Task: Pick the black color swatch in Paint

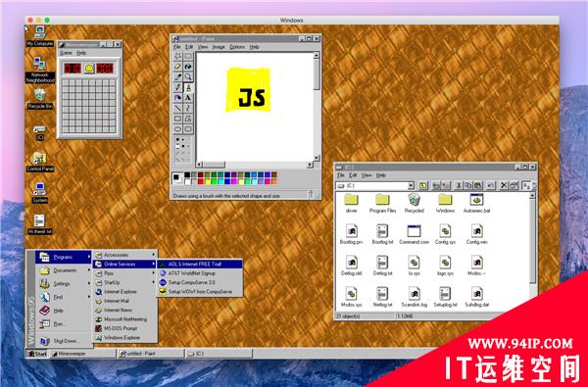Action: click(x=187, y=175)
